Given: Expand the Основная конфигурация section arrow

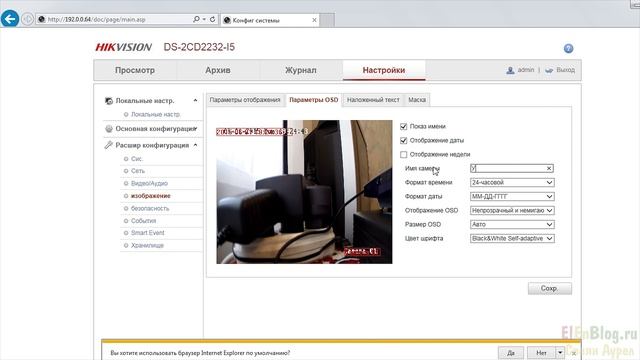Looking at the screenshot, I should click(x=196, y=129).
